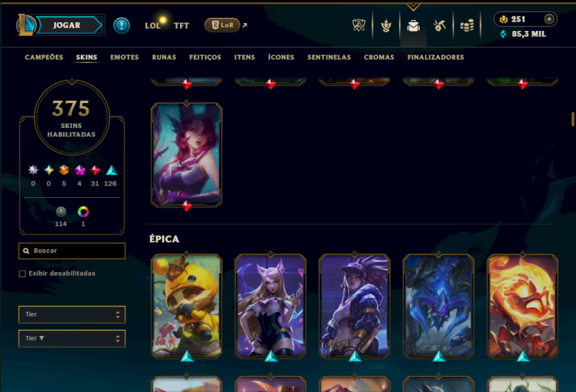The width and height of the screenshot is (576, 392).
Task: Open the Collection backpack icon
Action: click(x=413, y=26)
